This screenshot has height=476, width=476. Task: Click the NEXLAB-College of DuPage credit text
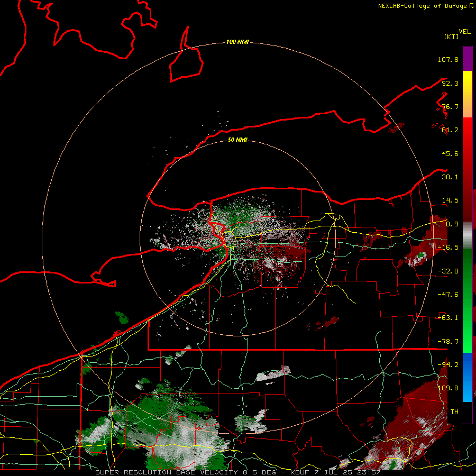click(x=426, y=6)
